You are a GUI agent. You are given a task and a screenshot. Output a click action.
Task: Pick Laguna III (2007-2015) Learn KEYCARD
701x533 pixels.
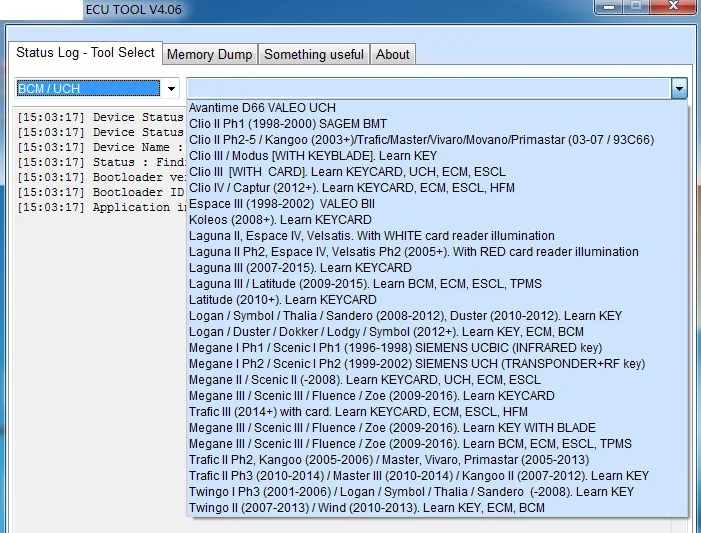click(300, 267)
